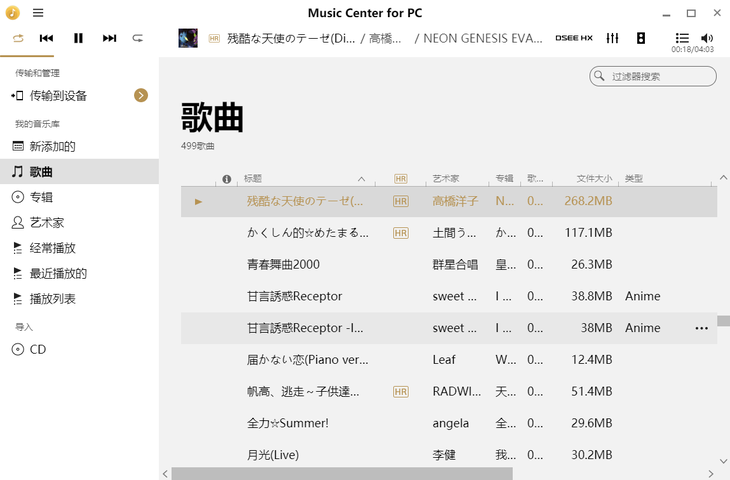Click the vertical scrollbar thumb

723,321
